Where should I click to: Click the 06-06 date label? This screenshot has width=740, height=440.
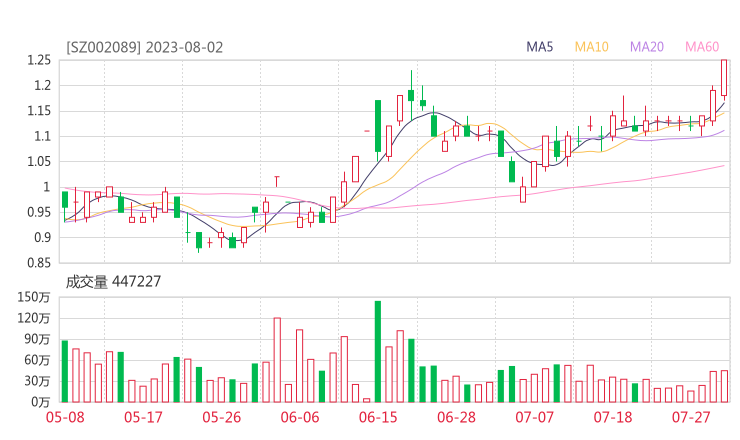[x=300, y=418]
